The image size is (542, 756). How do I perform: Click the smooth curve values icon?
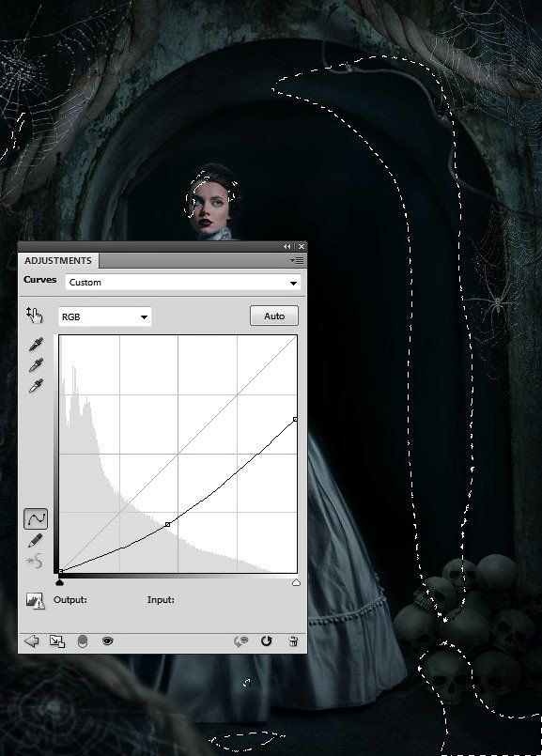click(x=35, y=561)
